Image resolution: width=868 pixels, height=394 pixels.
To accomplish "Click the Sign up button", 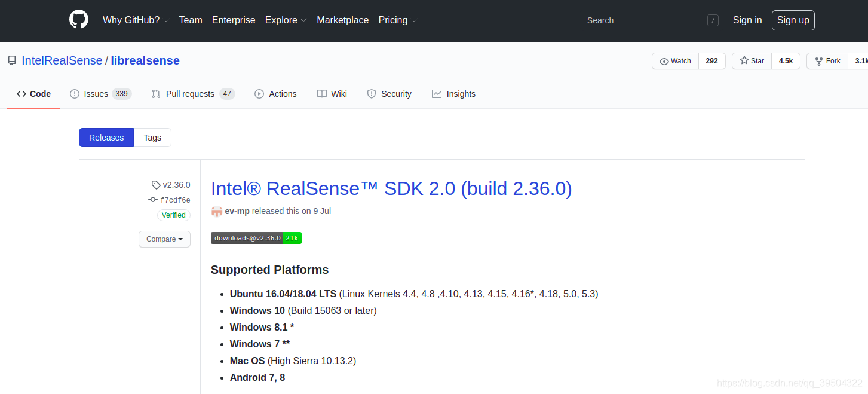I will 793,20.
